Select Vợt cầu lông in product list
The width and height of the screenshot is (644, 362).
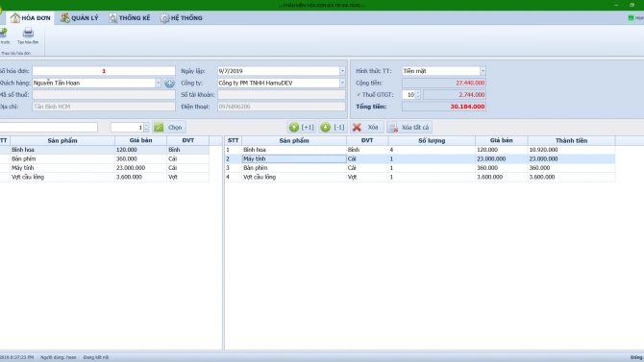[105, 177]
